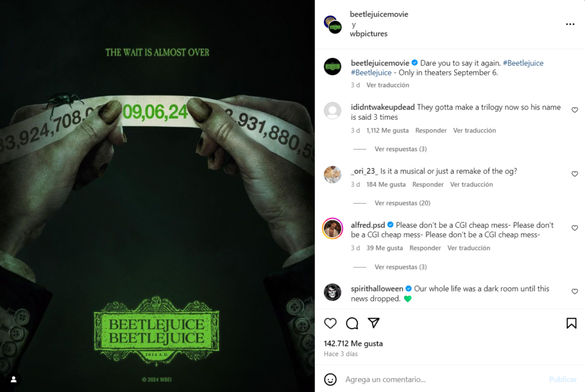585x392 pixels.
Task: Open the three-dot more options menu
Action: tap(570, 24)
